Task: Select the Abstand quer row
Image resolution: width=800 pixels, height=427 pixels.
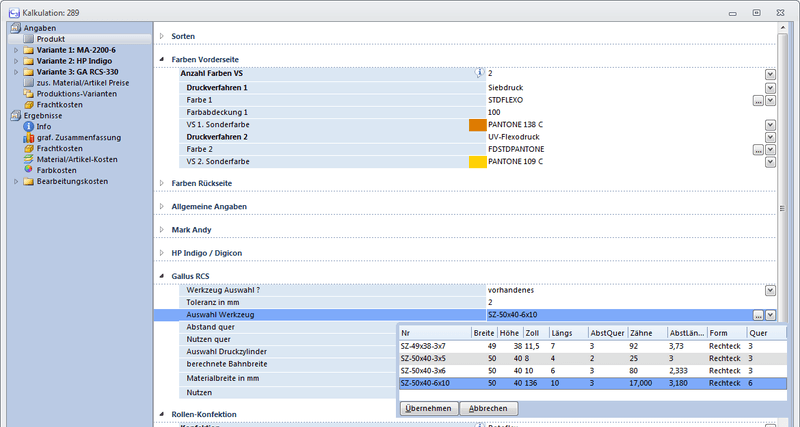Action: tap(289, 327)
